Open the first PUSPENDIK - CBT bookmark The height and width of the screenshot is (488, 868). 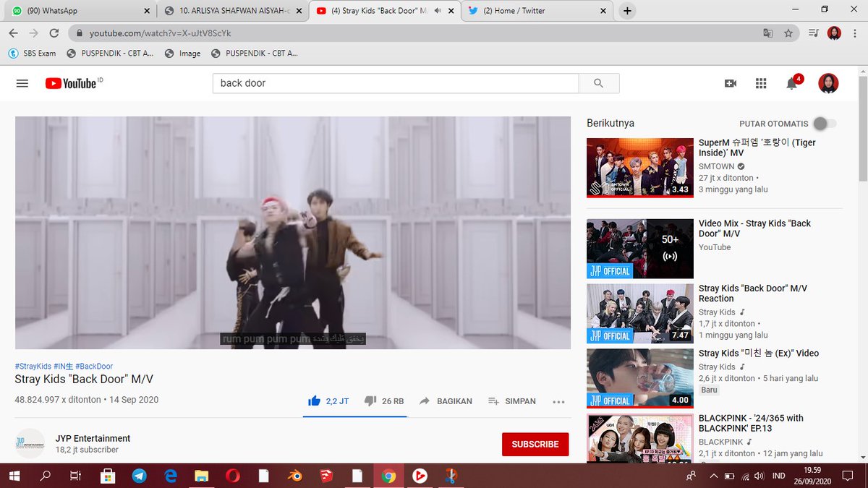point(109,53)
